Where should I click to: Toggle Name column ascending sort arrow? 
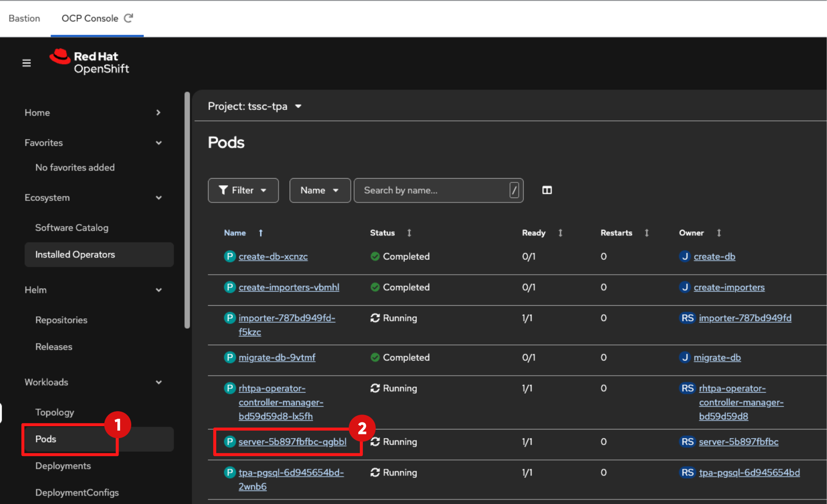(261, 233)
